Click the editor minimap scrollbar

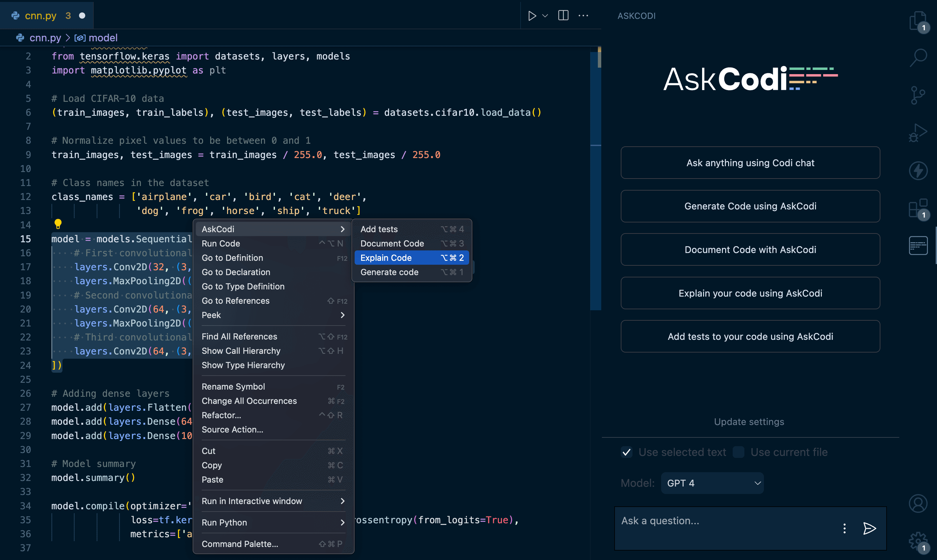point(595,178)
